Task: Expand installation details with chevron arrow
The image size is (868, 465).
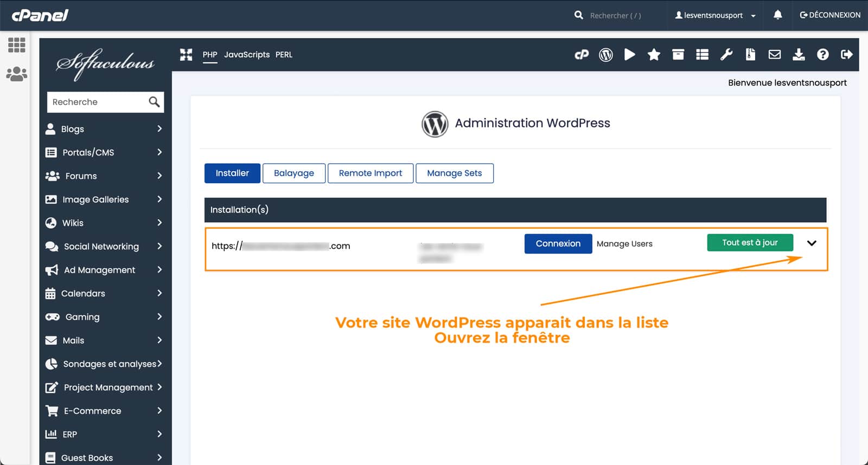Action: coord(812,243)
